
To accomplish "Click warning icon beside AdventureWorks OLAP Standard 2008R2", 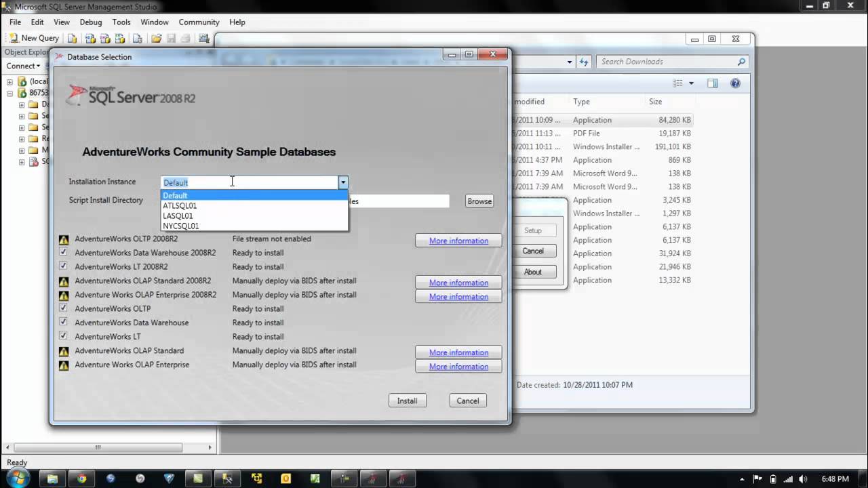I will coord(64,281).
